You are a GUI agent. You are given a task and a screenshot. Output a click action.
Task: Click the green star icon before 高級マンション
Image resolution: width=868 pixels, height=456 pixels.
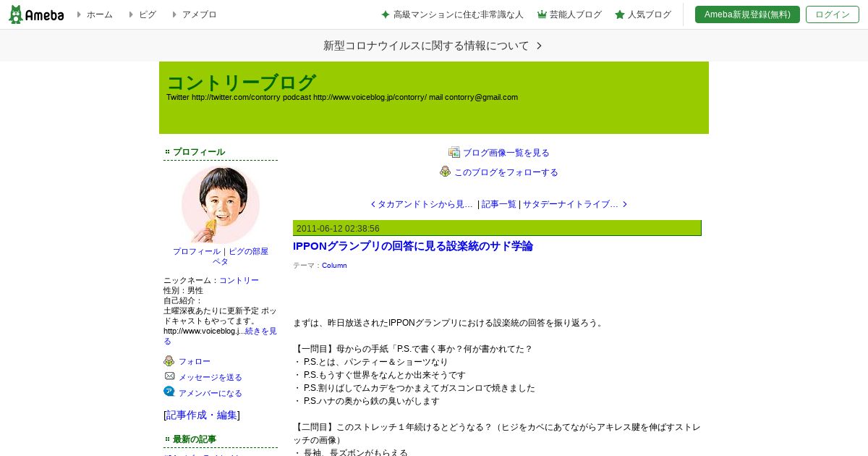pyautogui.click(x=386, y=14)
